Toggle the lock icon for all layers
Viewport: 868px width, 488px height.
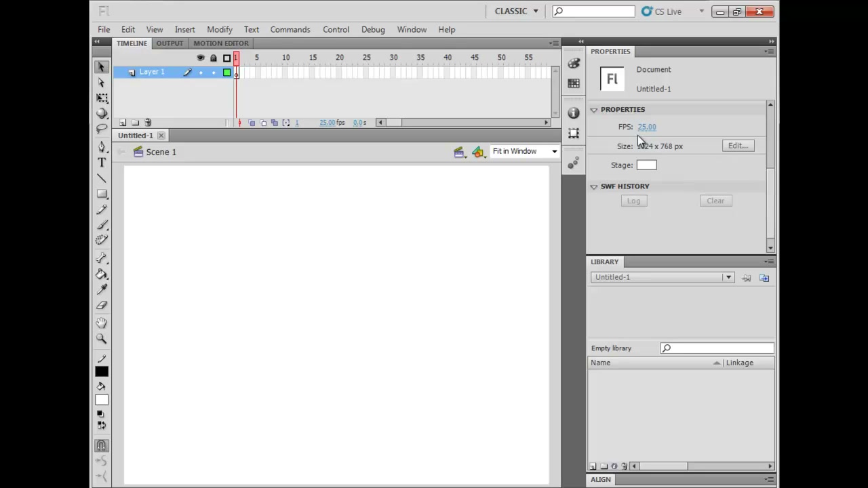click(x=214, y=58)
